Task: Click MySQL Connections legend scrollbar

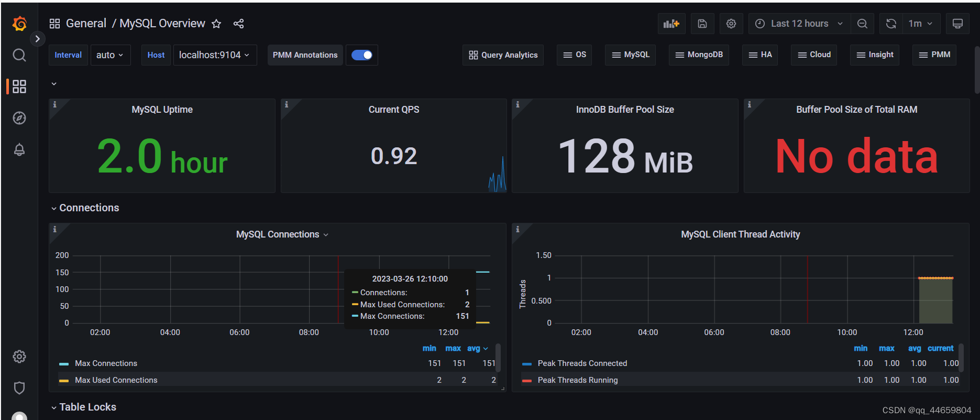Action: 498,358
